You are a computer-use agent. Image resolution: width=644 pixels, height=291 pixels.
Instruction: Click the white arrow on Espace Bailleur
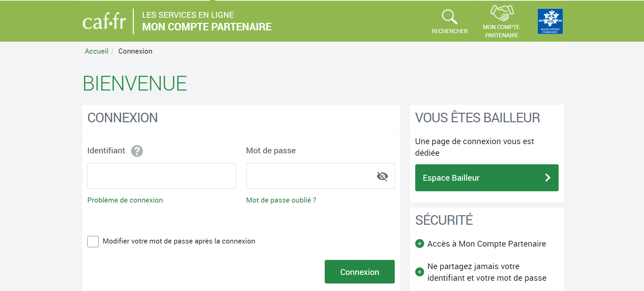pos(548,178)
